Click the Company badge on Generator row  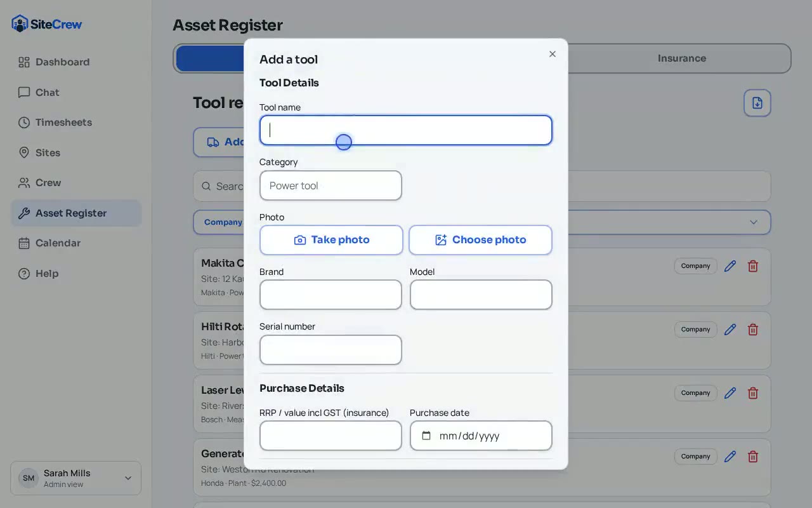coord(695,457)
